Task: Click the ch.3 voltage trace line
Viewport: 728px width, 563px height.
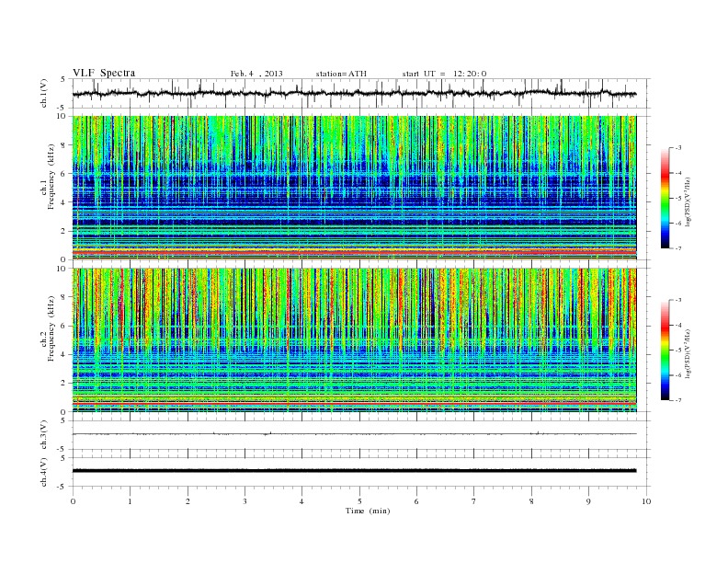Action: click(x=354, y=434)
